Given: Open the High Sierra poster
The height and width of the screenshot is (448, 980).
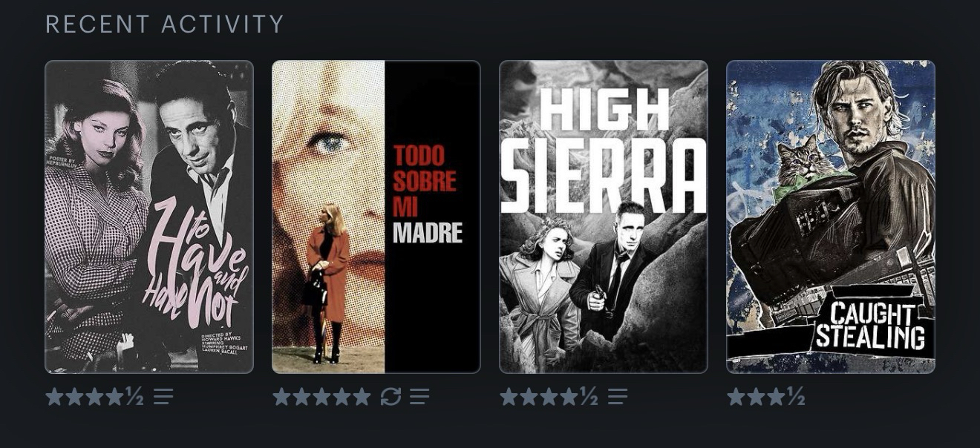Looking at the screenshot, I should coord(604,217).
